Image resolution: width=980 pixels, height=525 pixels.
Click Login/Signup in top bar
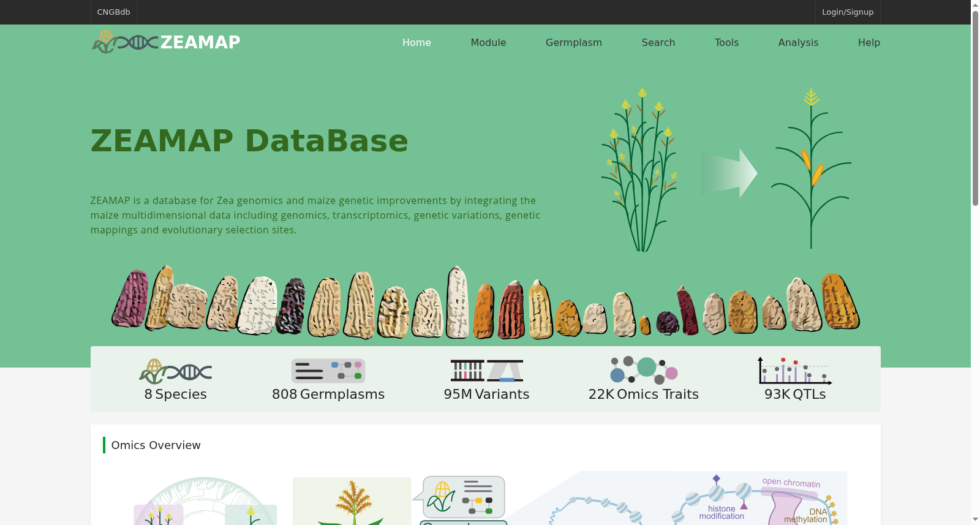pos(848,12)
